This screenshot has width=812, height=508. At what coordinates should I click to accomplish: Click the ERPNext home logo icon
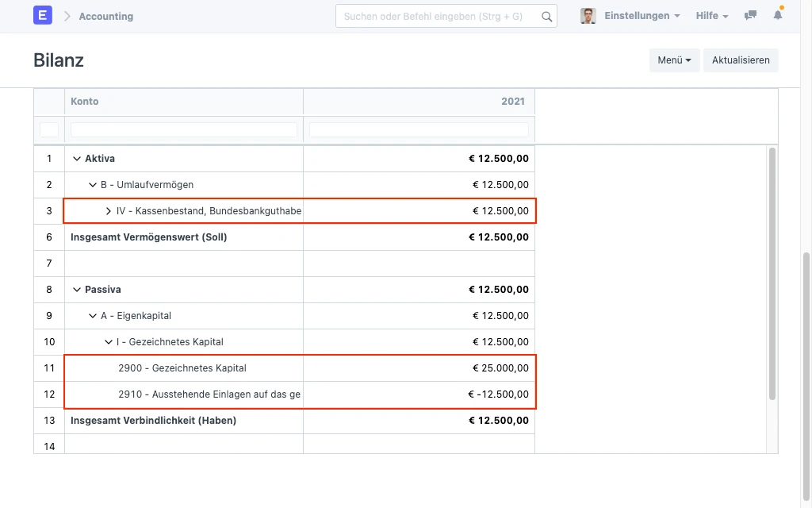(43, 16)
